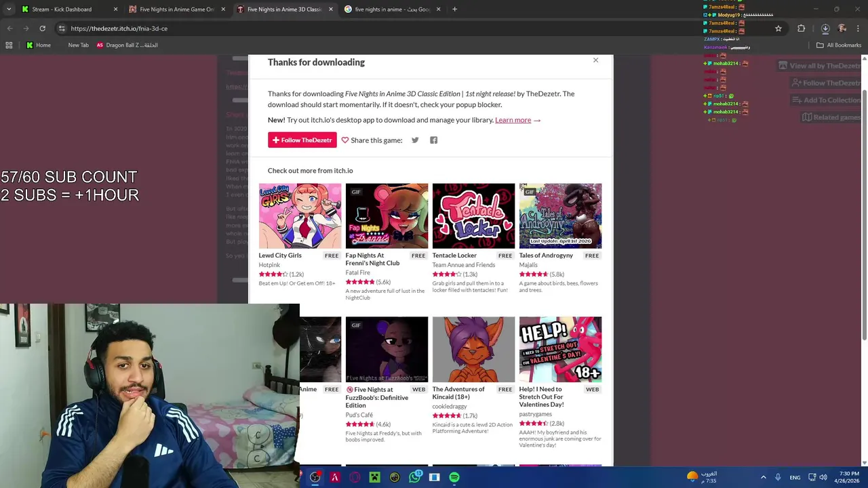The height and width of the screenshot is (488, 868).
Task: Open the white window app in taskbar
Action: pyautogui.click(x=435, y=477)
